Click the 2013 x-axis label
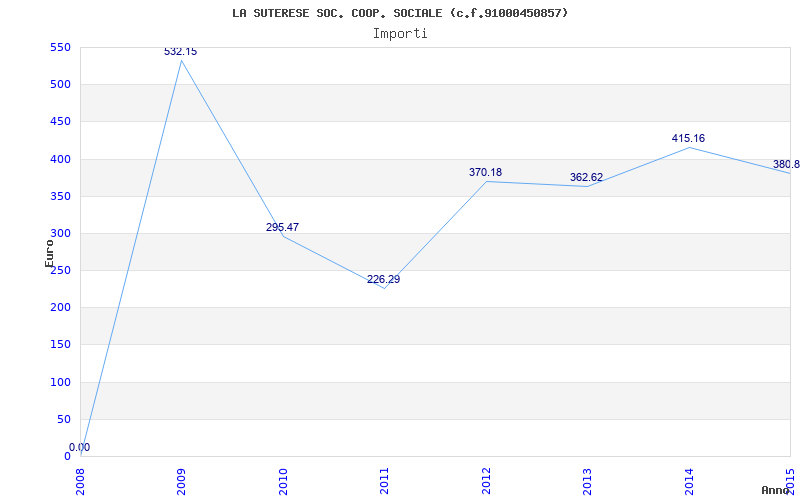 (x=587, y=481)
